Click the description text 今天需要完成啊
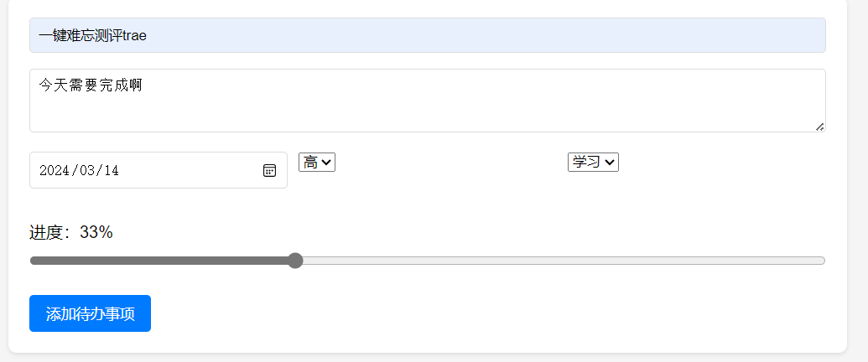 [x=91, y=85]
